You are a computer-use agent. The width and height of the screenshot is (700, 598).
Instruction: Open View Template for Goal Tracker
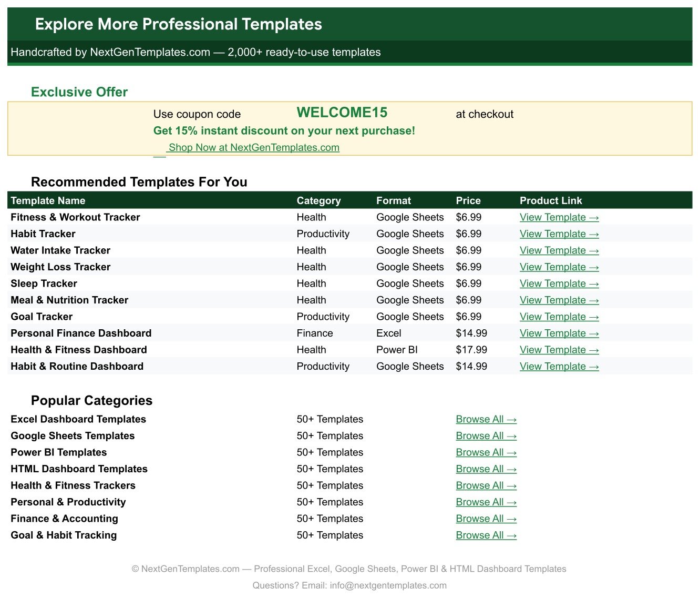(559, 317)
